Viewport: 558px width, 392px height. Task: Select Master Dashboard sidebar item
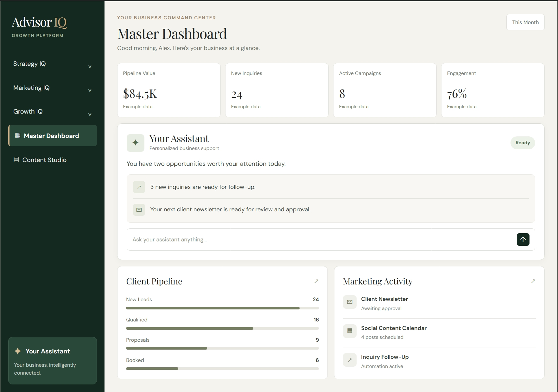(x=52, y=135)
